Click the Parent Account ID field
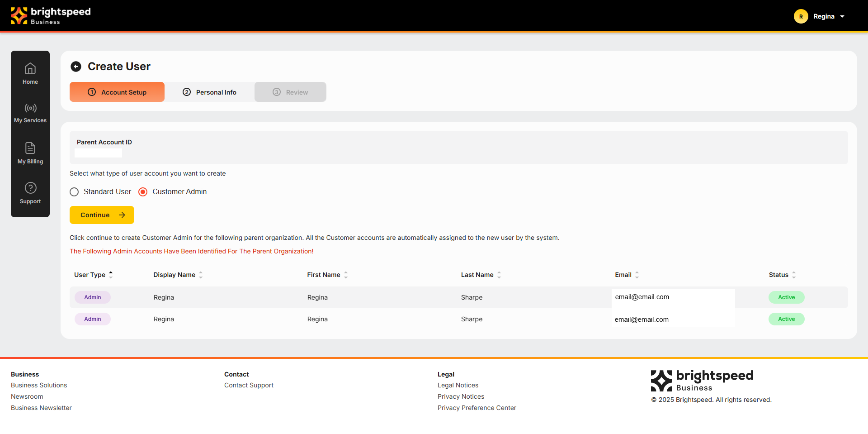Image resolution: width=868 pixels, height=434 pixels. coord(98,153)
